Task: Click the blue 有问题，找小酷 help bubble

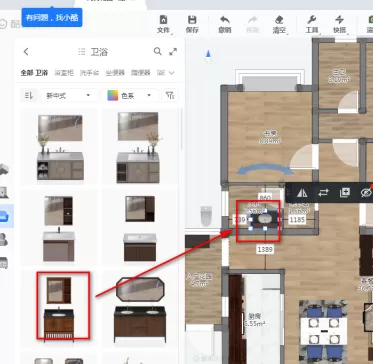Action: [x=52, y=18]
